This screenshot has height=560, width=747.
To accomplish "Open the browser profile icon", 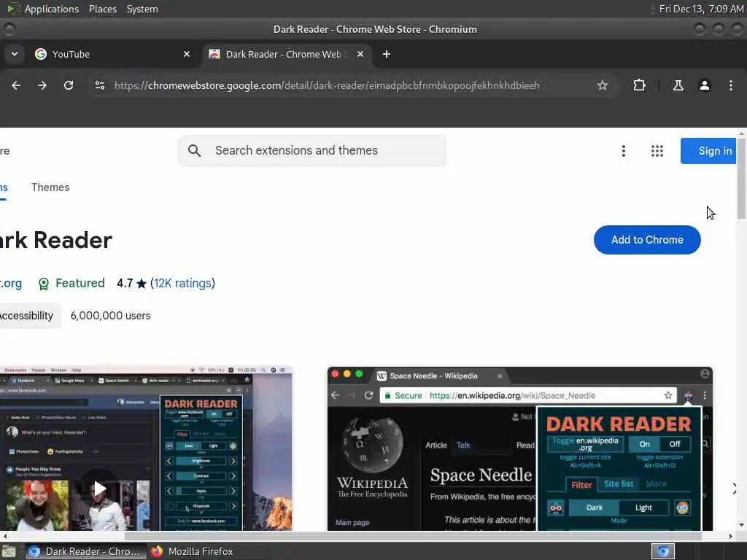I will (704, 85).
